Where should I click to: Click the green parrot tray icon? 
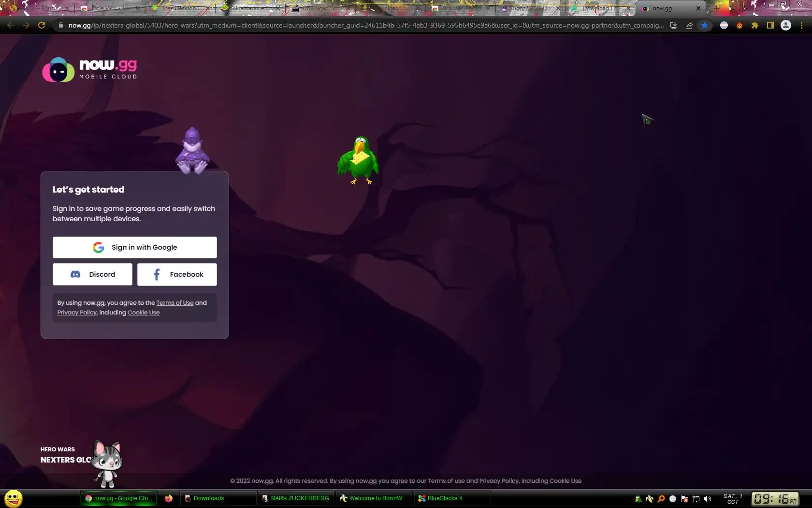point(638,499)
